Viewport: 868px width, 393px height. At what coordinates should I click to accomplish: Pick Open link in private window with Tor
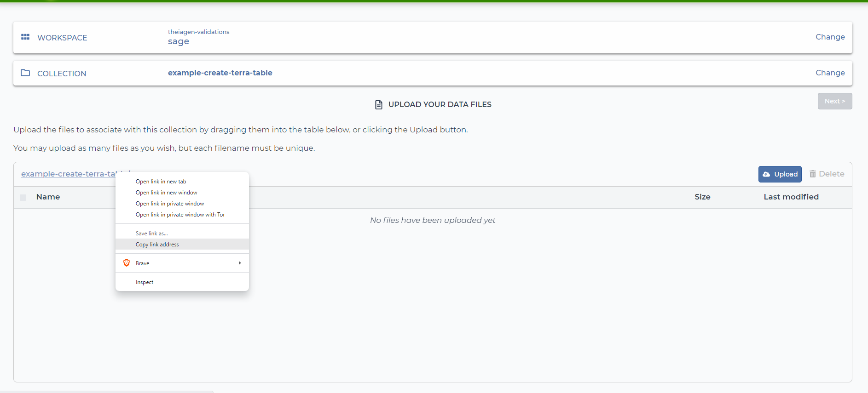(x=180, y=215)
